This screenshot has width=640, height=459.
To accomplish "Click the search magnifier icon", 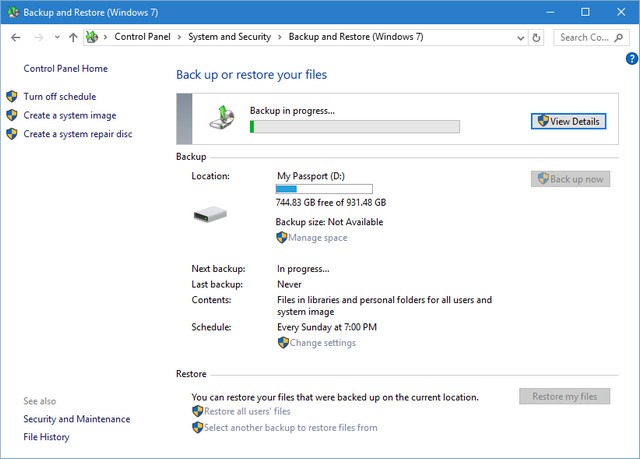I will (619, 38).
